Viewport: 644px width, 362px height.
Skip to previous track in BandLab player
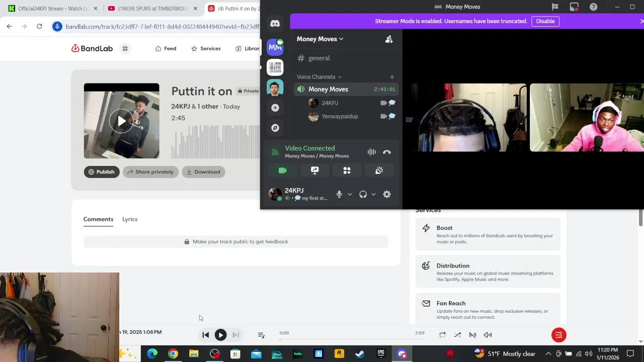205,335
